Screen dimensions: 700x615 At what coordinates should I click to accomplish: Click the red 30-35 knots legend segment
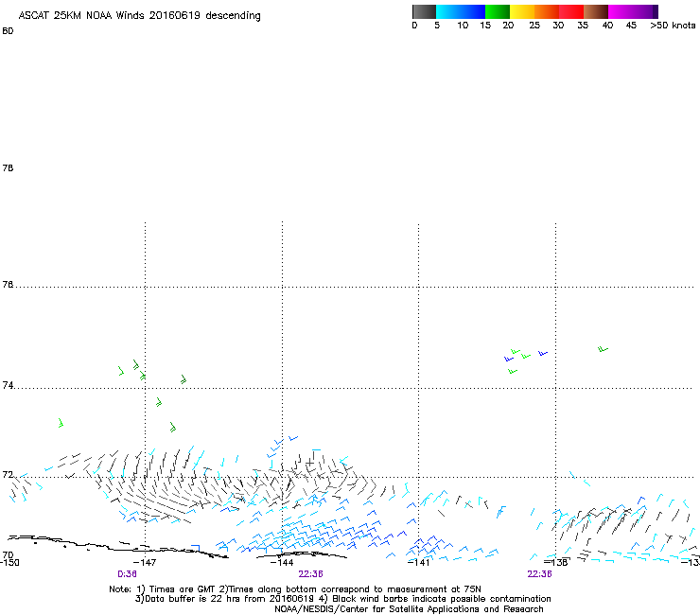[571, 11]
